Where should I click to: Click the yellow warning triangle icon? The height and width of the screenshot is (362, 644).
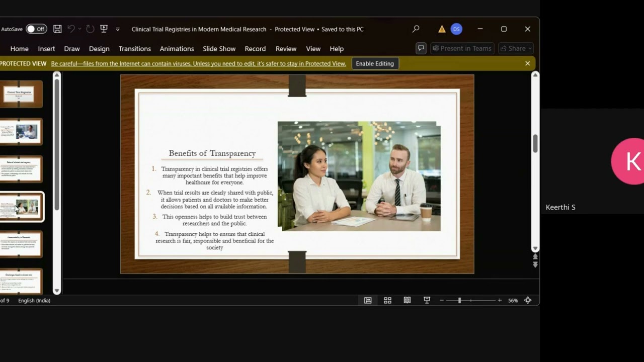[x=442, y=29]
